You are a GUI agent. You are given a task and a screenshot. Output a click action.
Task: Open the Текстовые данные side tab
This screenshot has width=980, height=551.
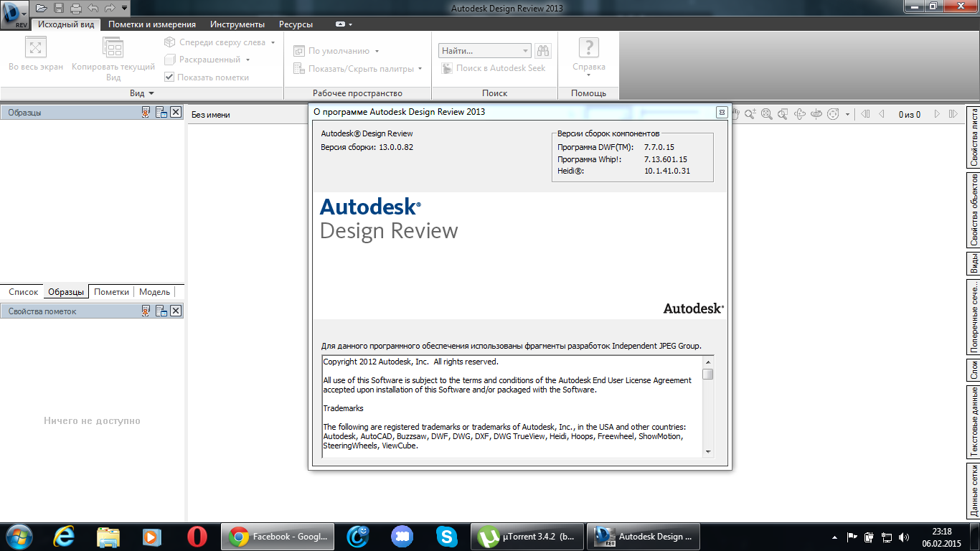[974, 422]
